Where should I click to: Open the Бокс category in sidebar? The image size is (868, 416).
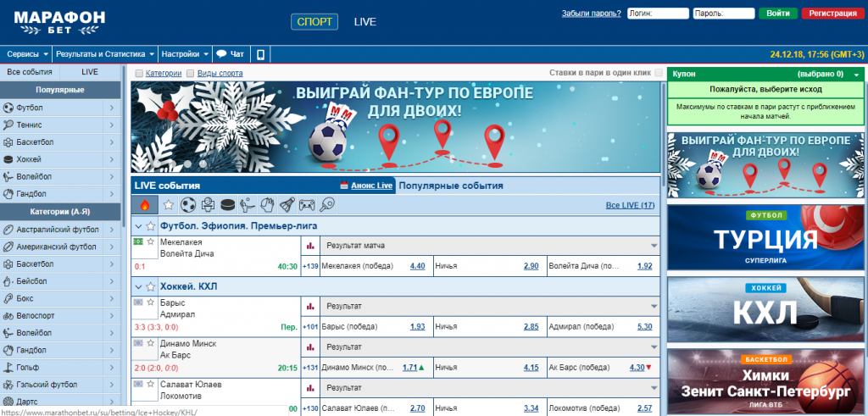coord(25,299)
